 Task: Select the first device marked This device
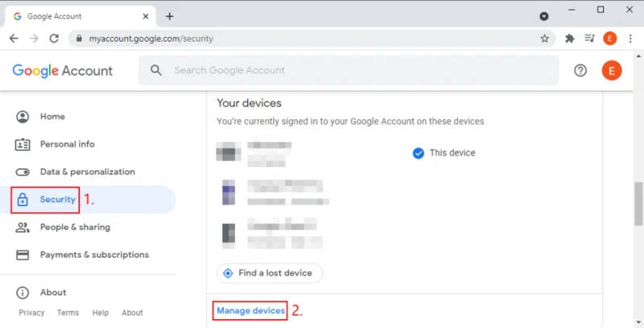tap(254, 153)
